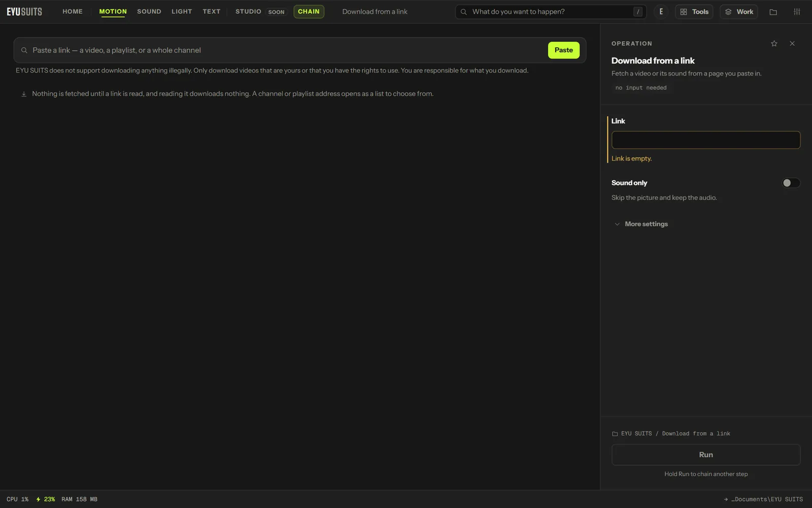Open the CHAIN button
The height and width of the screenshot is (508, 812).
point(309,11)
